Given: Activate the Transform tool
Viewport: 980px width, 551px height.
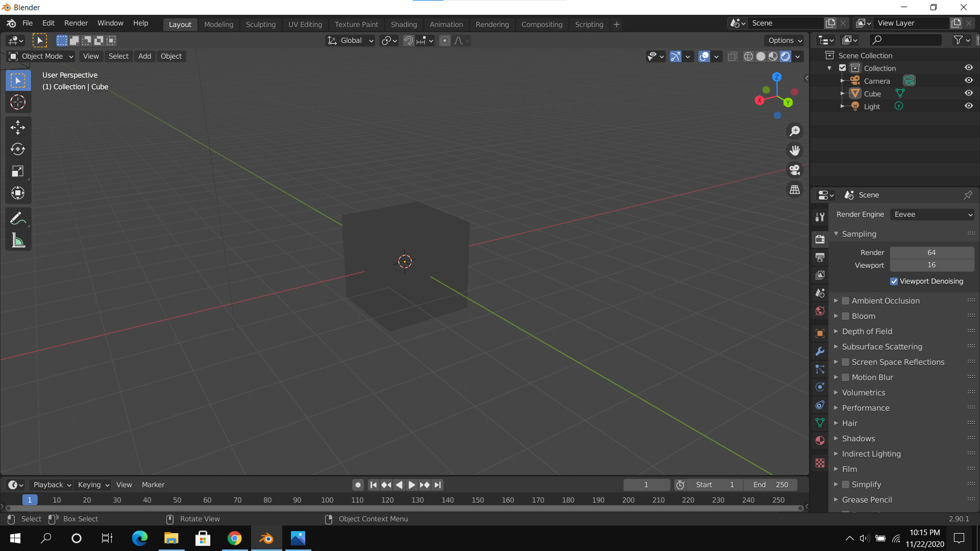Looking at the screenshot, I should pyautogui.click(x=18, y=193).
